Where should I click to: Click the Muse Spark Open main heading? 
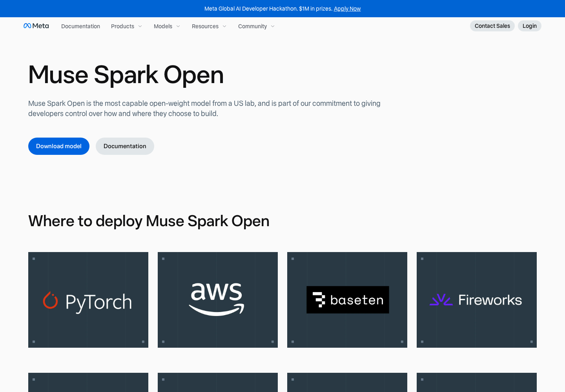(x=126, y=74)
